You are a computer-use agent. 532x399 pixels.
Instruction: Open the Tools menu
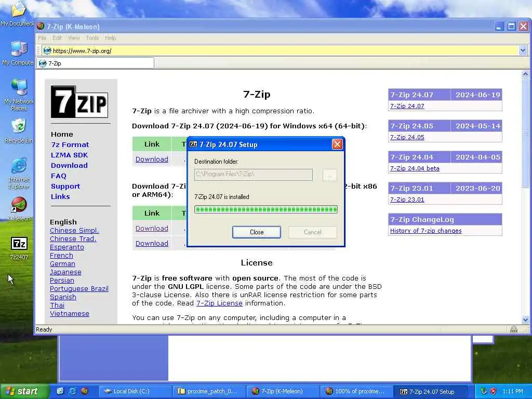click(x=92, y=38)
